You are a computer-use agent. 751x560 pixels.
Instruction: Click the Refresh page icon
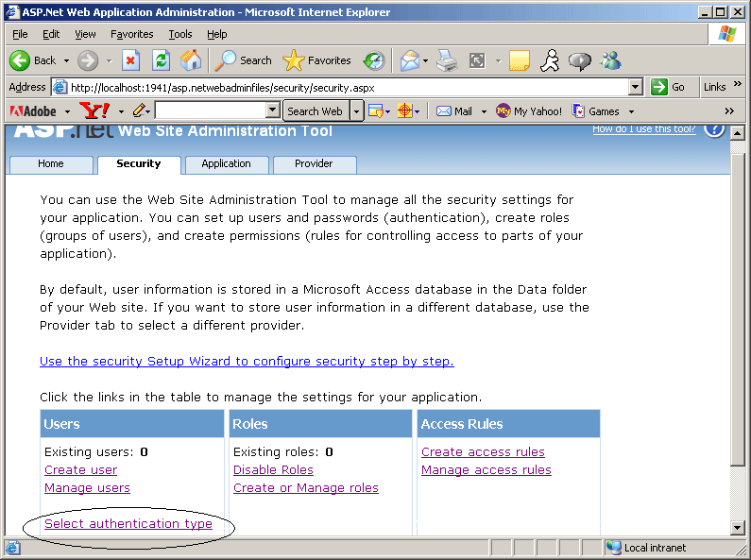161,60
